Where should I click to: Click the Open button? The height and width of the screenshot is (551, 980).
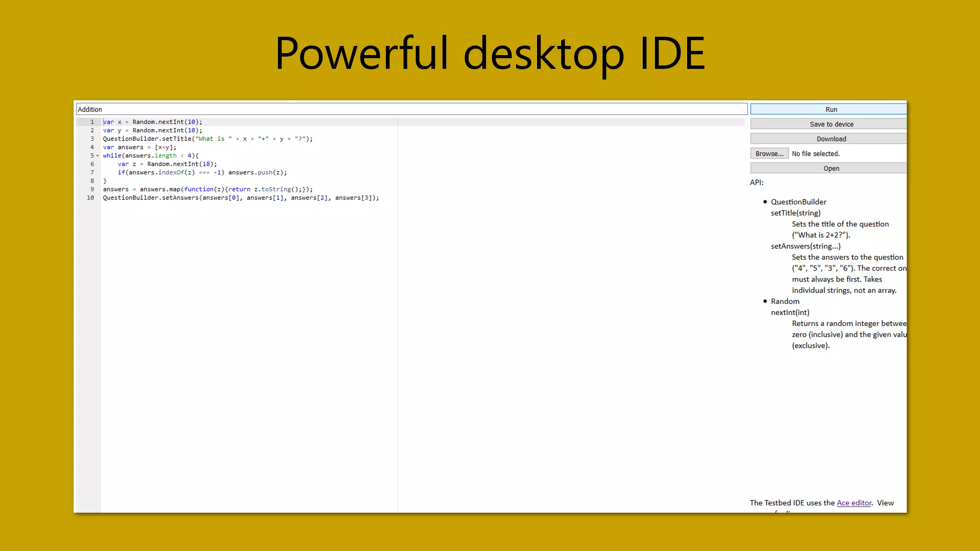pyautogui.click(x=828, y=168)
